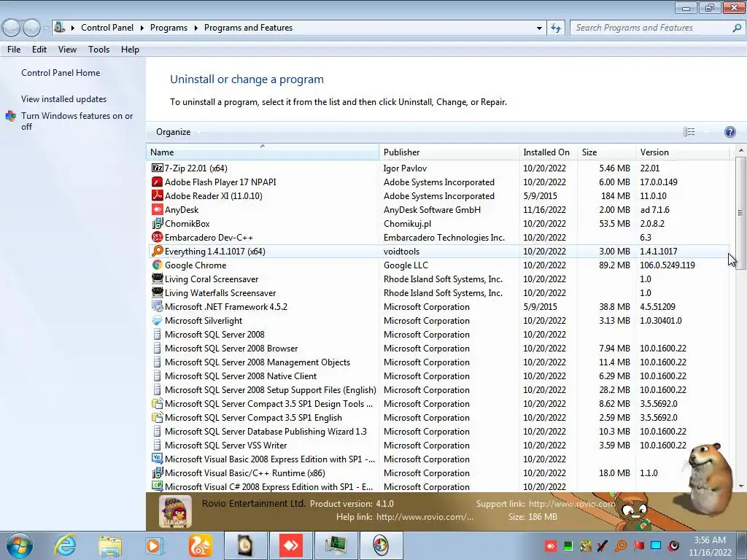Expand the Control Panel breadcrumb arrow
The width and height of the screenshot is (747, 560).
click(x=142, y=28)
